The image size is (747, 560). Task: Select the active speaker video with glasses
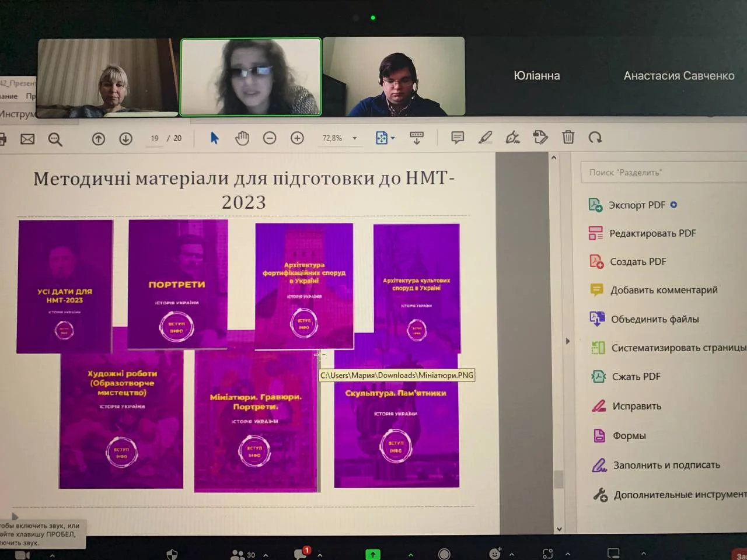point(251,77)
